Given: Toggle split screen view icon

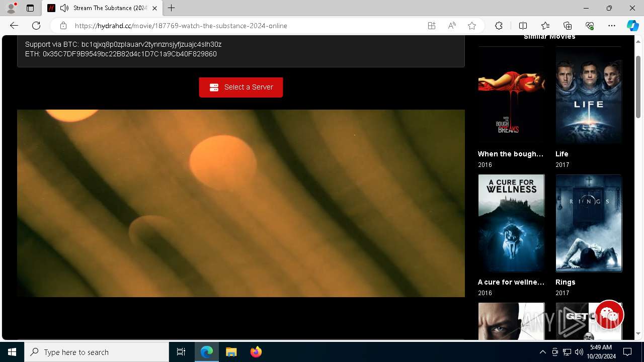Looking at the screenshot, I should point(523,26).
